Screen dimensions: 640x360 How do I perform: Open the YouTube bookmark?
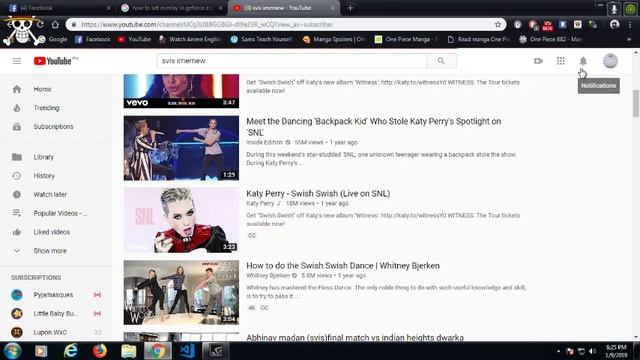point(134,39)
